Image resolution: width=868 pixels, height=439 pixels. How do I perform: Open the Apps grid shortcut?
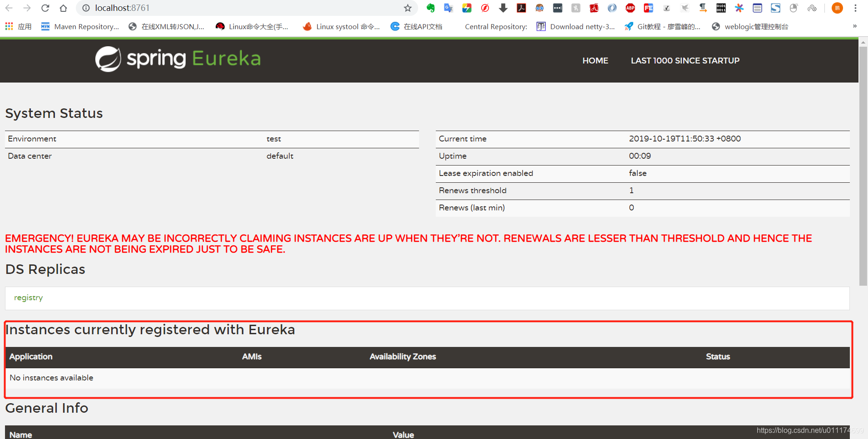18,27
